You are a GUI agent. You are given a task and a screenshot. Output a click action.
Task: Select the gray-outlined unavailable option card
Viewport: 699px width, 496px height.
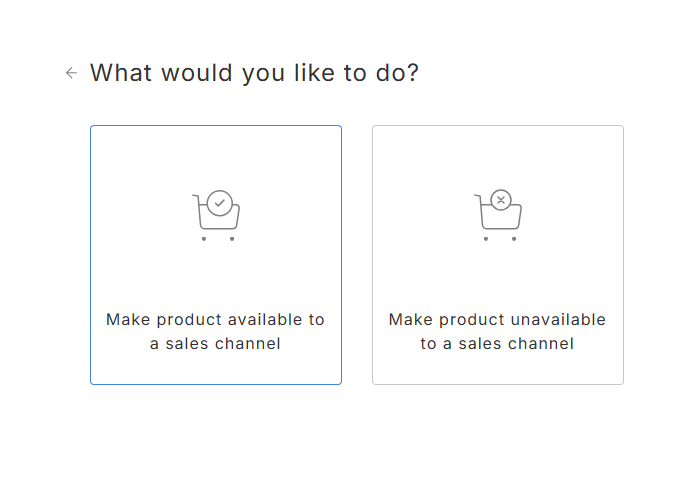coord(498,255)
